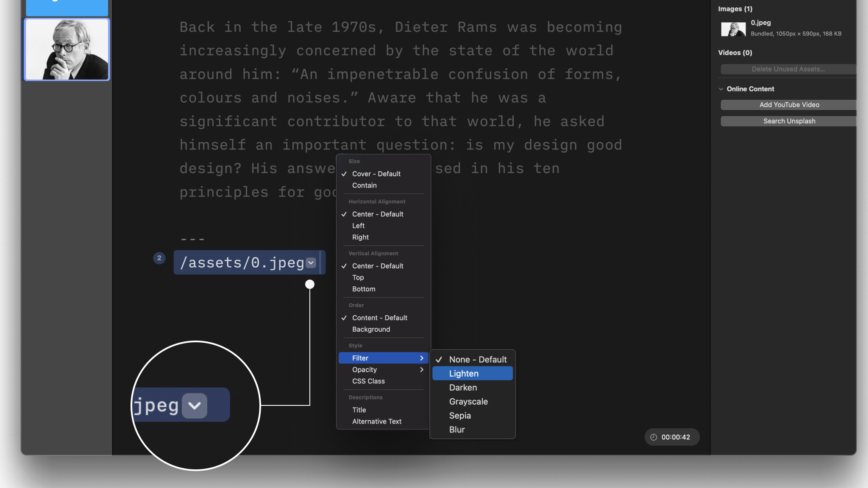Click the CSS Class option
The image size is (868, 488).
(x=368, y=381)
